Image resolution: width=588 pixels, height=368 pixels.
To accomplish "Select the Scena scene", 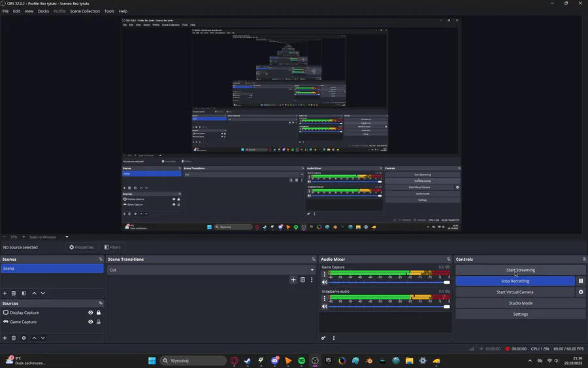I will click(x=52, y=268).
